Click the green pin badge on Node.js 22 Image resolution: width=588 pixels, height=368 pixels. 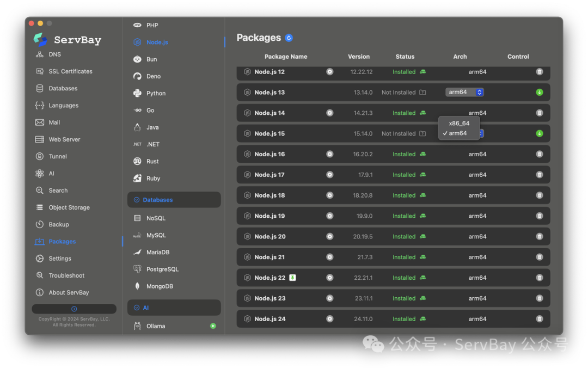[292, 278]
